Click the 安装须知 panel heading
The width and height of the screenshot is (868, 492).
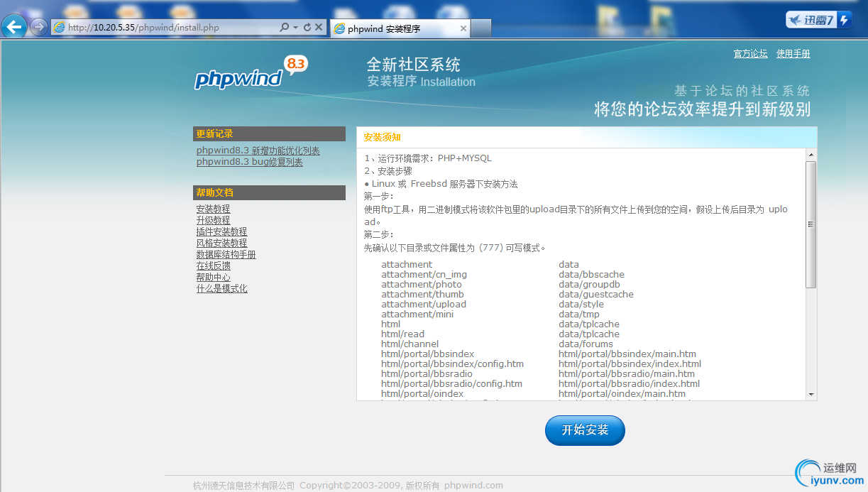[x=382, y=137]
